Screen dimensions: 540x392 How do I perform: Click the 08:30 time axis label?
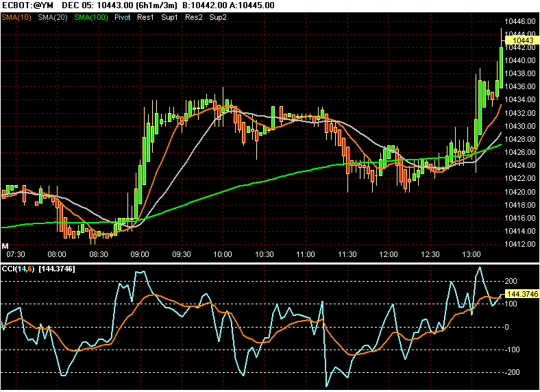click(x=99, y=254)
